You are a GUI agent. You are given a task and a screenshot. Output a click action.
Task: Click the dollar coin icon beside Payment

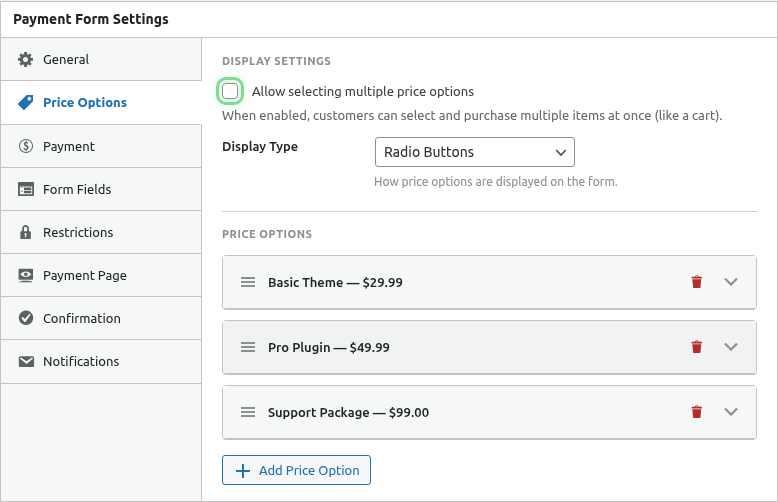pos(25,146)
